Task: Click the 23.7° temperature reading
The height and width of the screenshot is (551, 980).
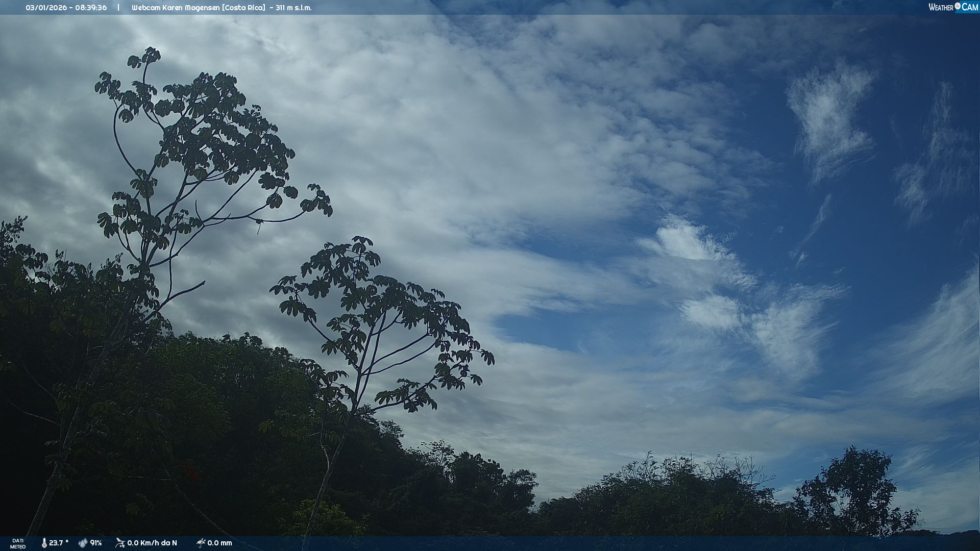Action: pos(59,543)
